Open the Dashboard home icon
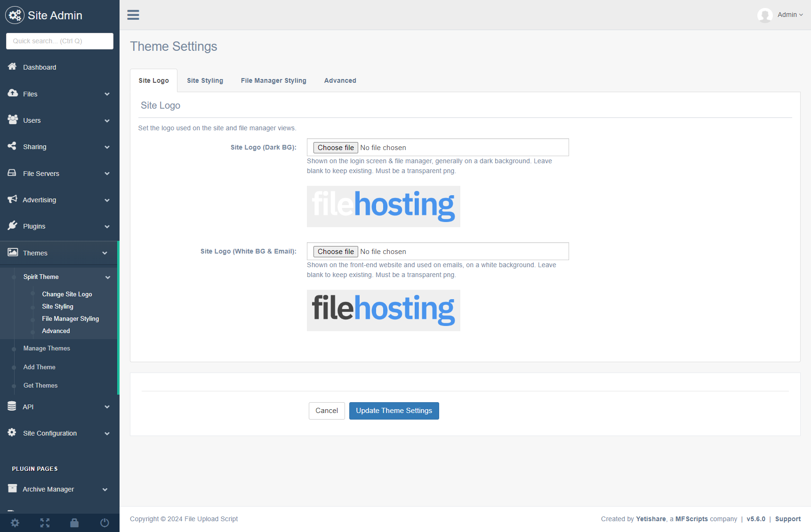Screen dimensions: 811x532 (x=13, y=67)
